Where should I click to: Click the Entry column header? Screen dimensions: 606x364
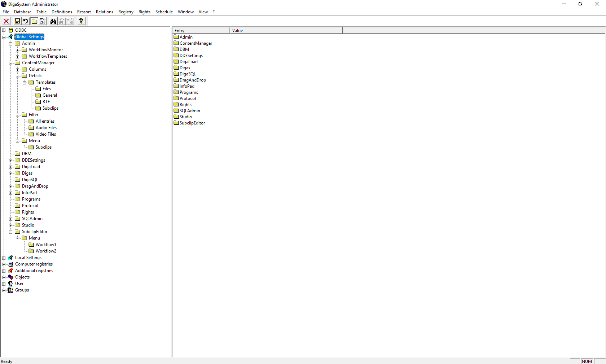201,31
